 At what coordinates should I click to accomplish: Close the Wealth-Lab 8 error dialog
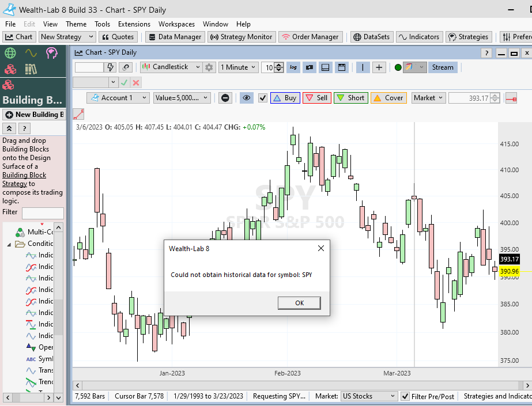(x=320, y=248)
